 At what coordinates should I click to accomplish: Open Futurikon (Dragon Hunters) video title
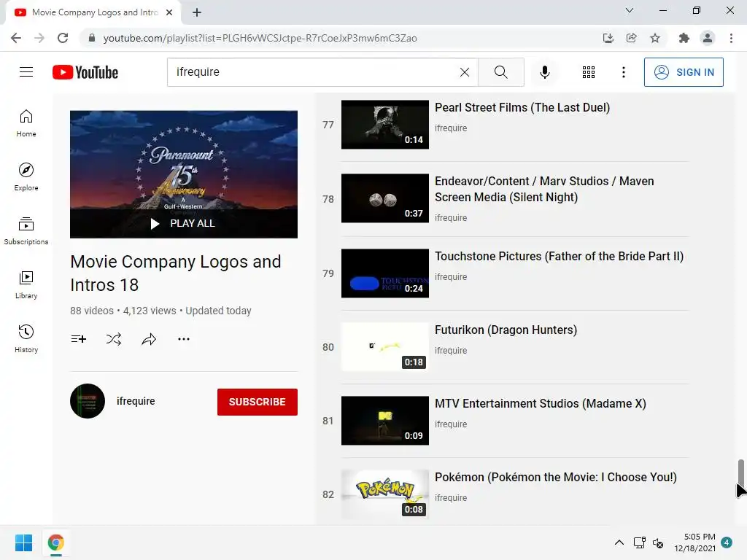506,330
